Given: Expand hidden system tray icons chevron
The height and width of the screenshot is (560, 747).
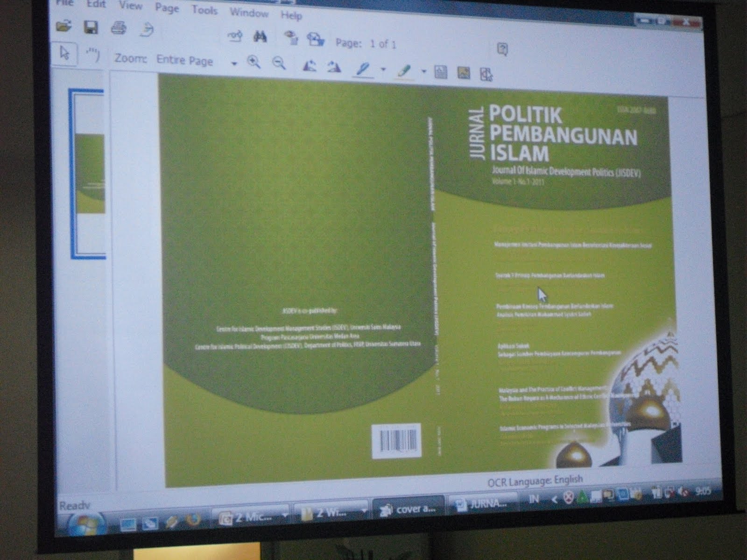Looking at the screenshot, I should (554, 499).
